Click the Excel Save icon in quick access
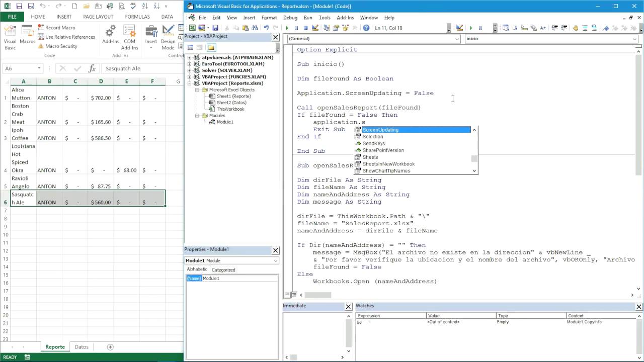Viewport: 644px width, 362px height. [x=19, y=6]
